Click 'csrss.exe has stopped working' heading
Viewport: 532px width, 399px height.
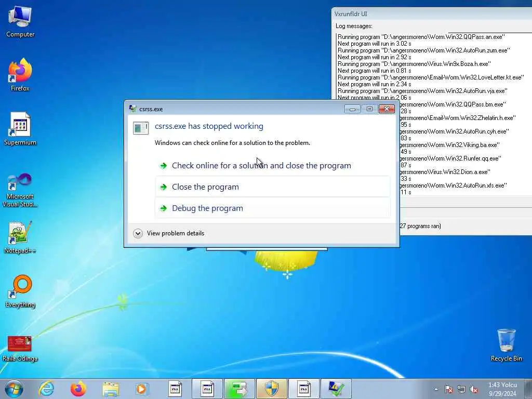click(209, 126)
